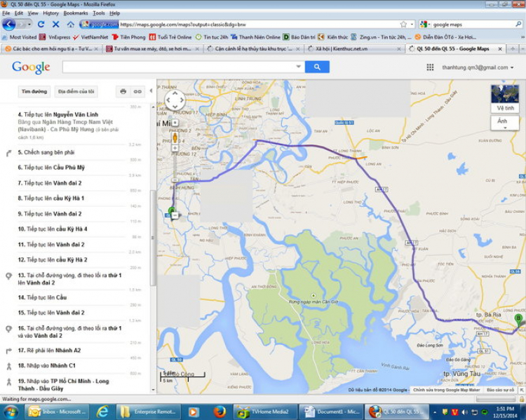Click the blue Google search magnifier button

317,67
